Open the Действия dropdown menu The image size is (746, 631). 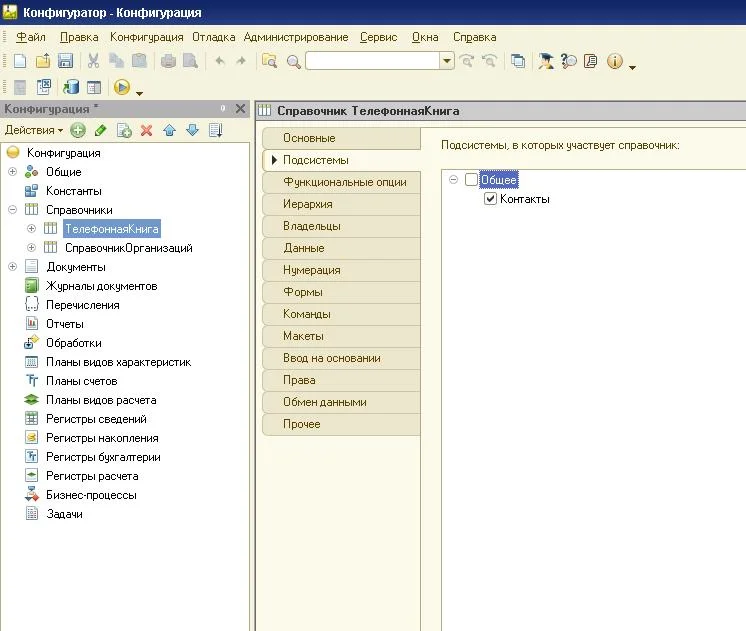click(33, 131)
